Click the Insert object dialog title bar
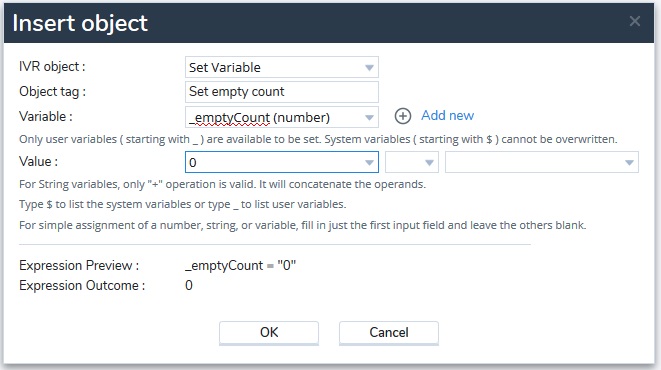The width and height of the screenshot is (661, 370). (329, 23)
